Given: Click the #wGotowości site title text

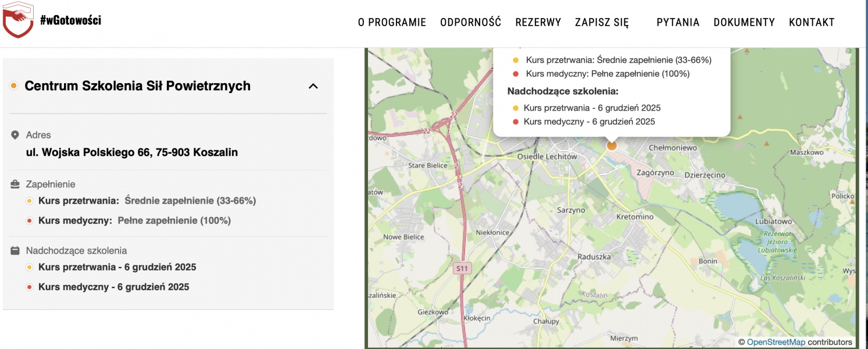Looking at the screenshot, I should [x=70, y=20].
